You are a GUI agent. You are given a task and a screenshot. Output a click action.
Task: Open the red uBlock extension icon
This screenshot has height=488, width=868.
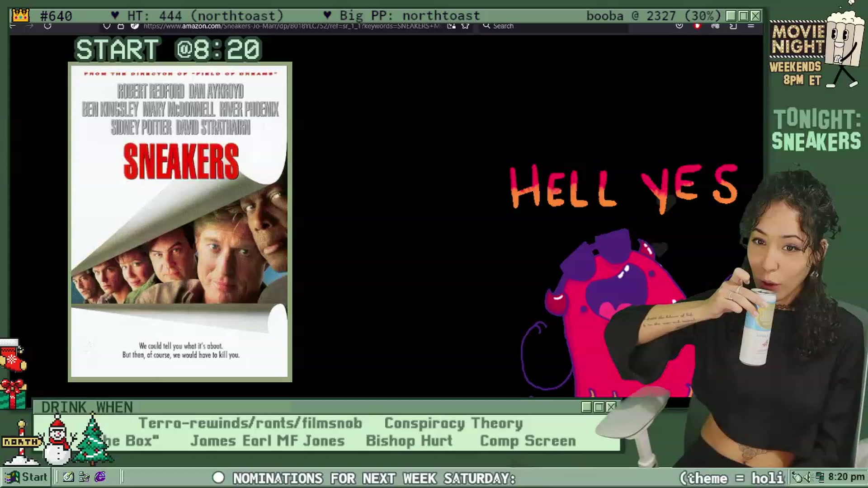pyautogui.click(x=698, y=26)
